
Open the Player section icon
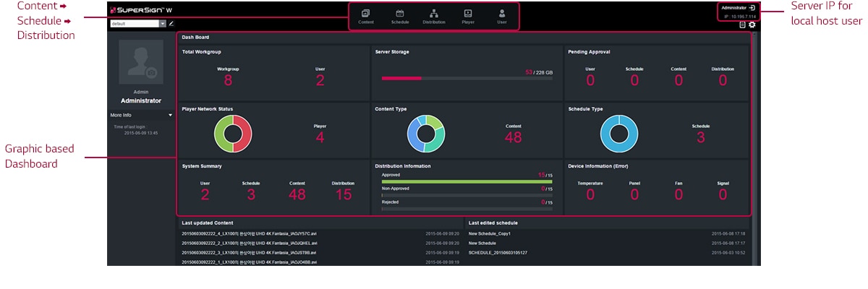coord(468,14)
